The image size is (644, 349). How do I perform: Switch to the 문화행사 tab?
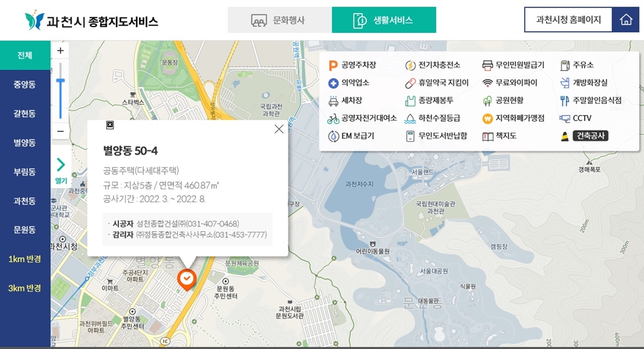tap(279, 20)
